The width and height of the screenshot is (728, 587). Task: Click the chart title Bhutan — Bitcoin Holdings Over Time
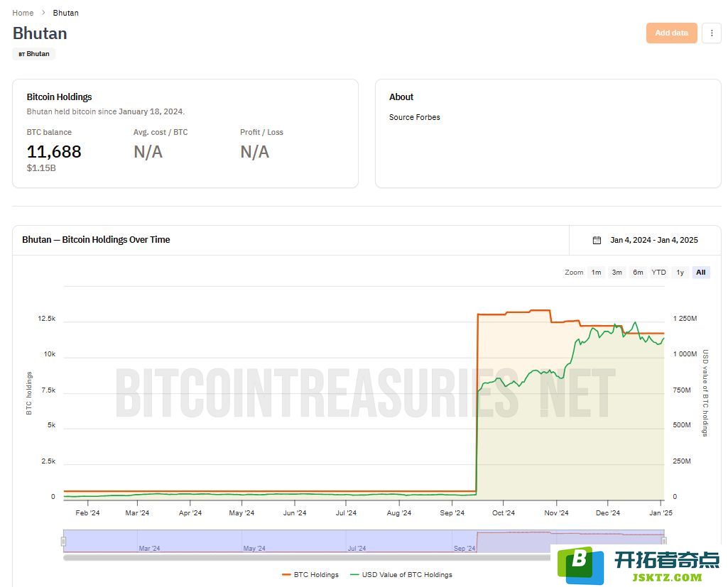(96, 240)
